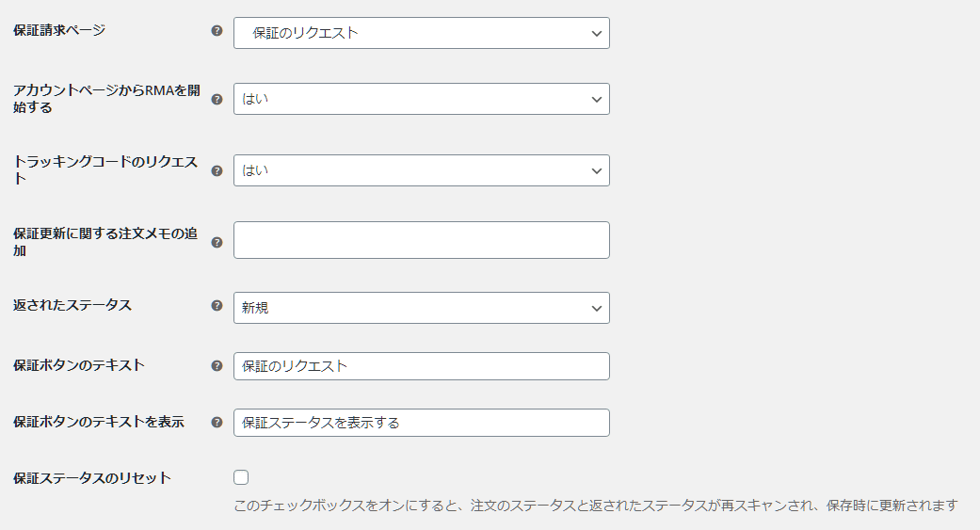Viewport: 980px width, 530px height.
Task: Enable the 保証ステータスのリセット checkbox
Action: point(241,477)
